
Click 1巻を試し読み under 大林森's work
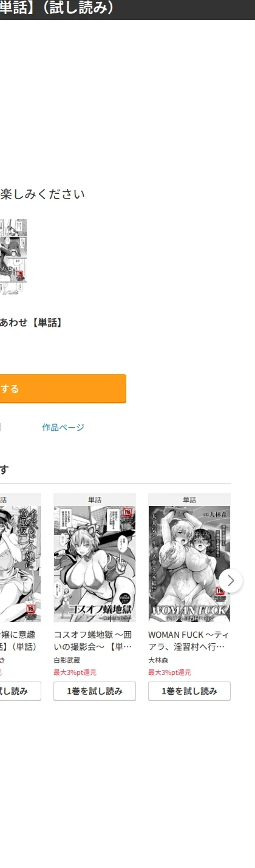click(x=189, y=691)
